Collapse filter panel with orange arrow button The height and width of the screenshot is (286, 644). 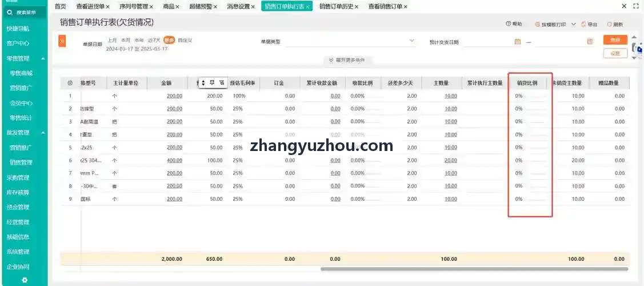coord(62,41)
